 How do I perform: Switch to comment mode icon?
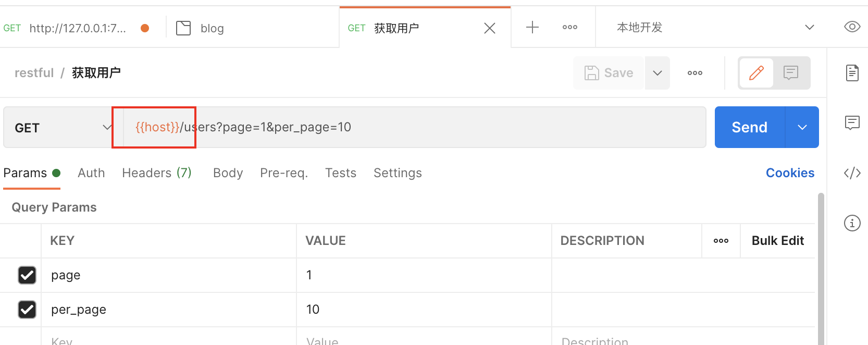coord(790,73)
